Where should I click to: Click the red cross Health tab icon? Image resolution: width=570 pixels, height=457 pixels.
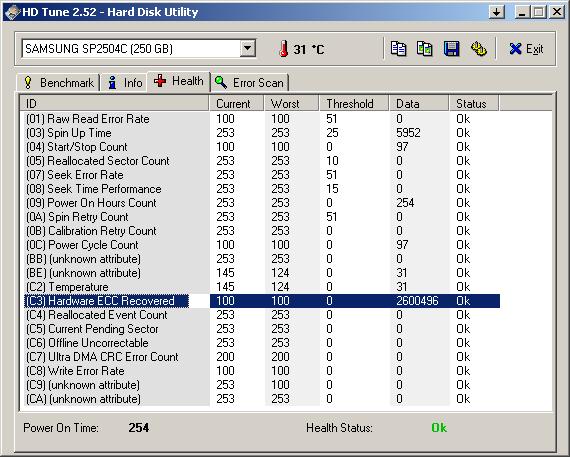160,81
